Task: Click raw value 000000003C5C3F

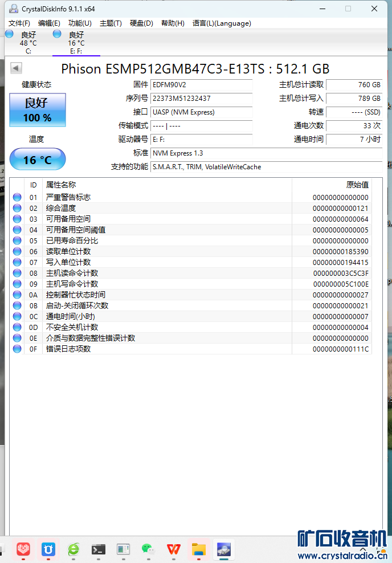Action: coord(341,274)
